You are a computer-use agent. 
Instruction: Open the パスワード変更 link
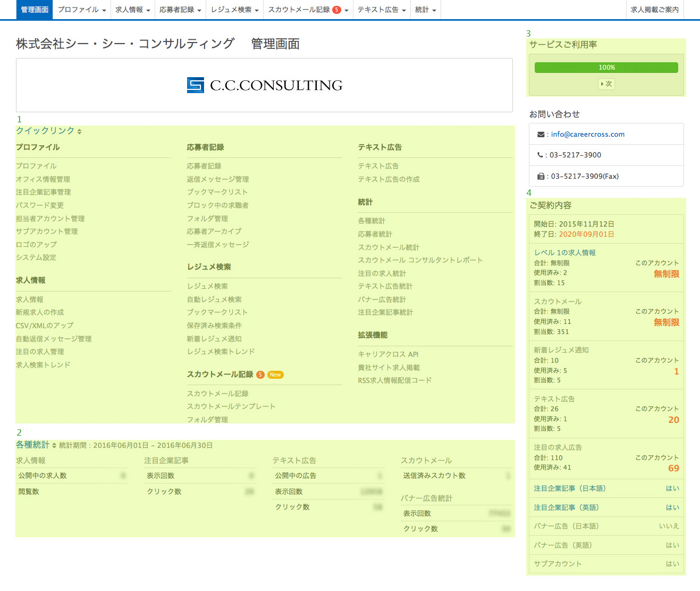click(40, 206)
